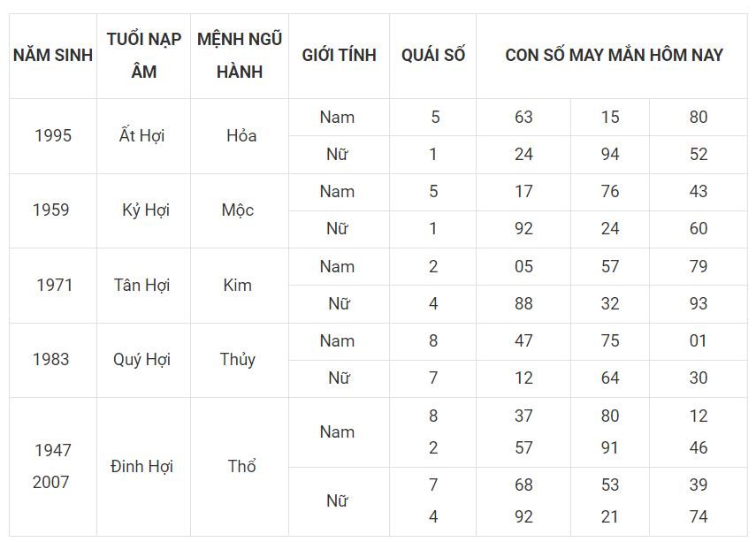756x542 pixels.
Task: Select the Mộc element cell
Action: pyautogui.click(x=240, y=210)
